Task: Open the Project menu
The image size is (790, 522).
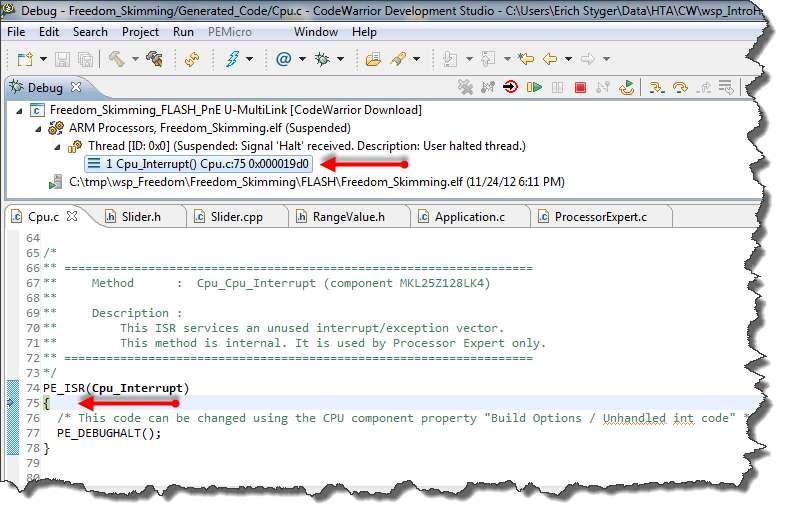Action: [140, 32]
